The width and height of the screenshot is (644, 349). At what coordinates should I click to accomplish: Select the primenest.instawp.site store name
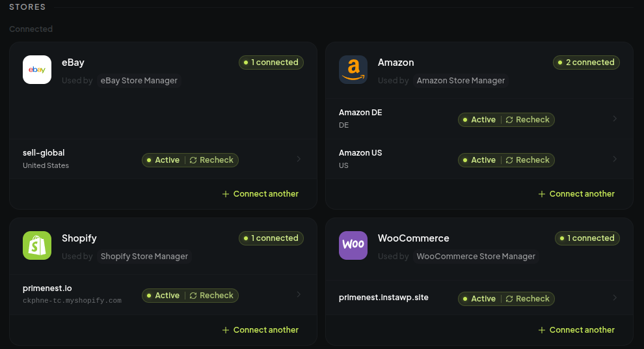[x=384, y=298]
